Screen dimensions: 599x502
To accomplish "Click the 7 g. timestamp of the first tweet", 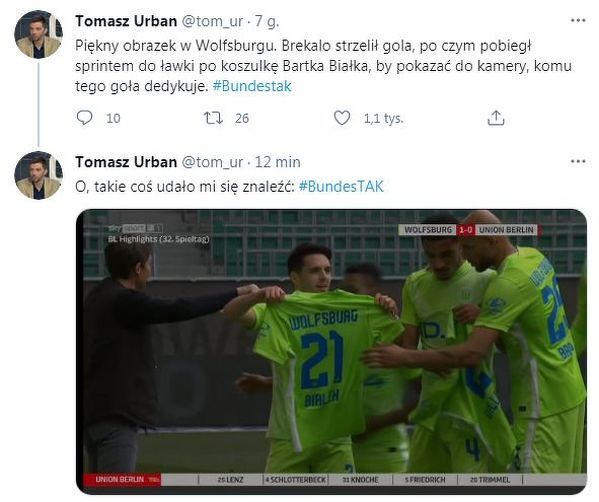I will click(267, 22).
